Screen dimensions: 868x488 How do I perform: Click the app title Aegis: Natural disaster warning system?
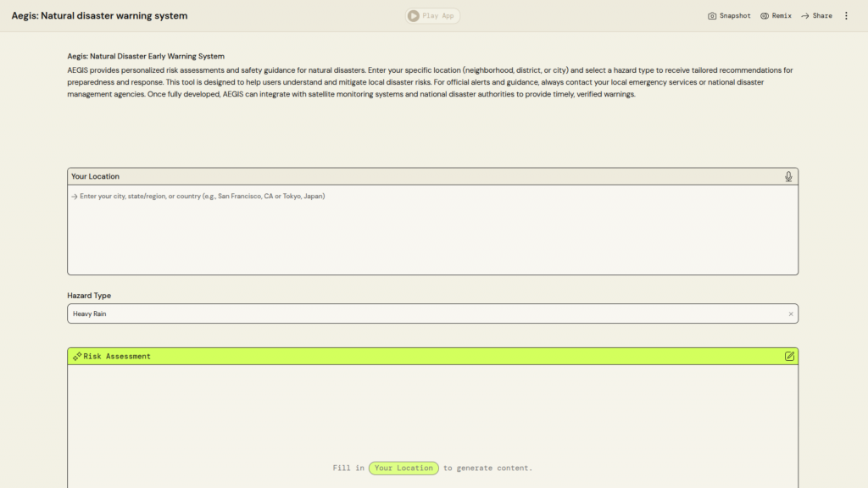pyautogui.click(x=99, y=16)
